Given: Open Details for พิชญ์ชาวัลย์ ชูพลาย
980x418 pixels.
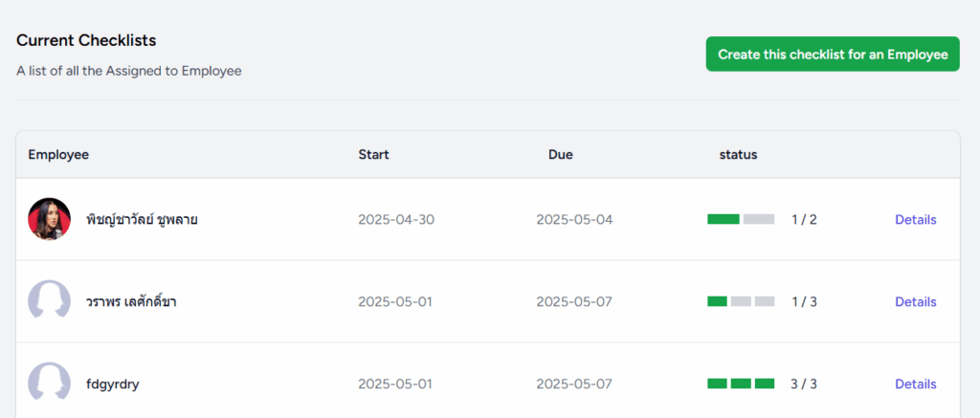Looking at the screenshot, I should (x=916, y=219).
